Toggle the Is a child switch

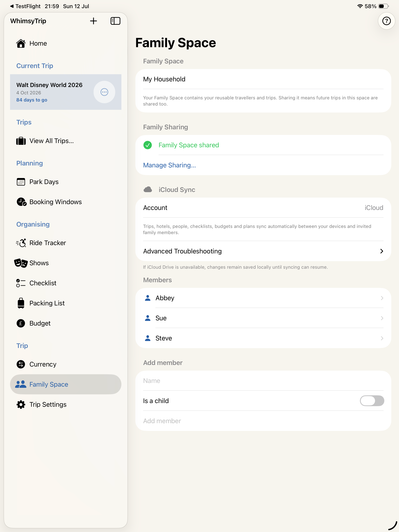click(x=372, y=401)
